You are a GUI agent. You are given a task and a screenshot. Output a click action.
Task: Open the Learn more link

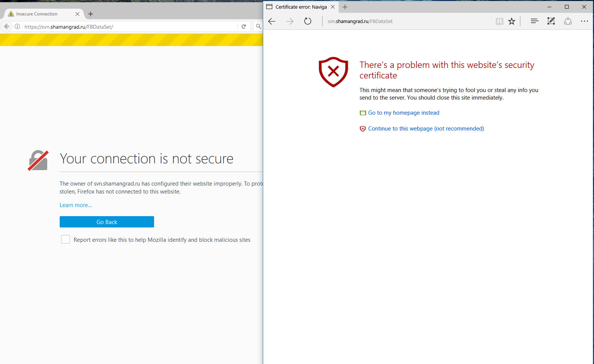[x=76, y=205]
